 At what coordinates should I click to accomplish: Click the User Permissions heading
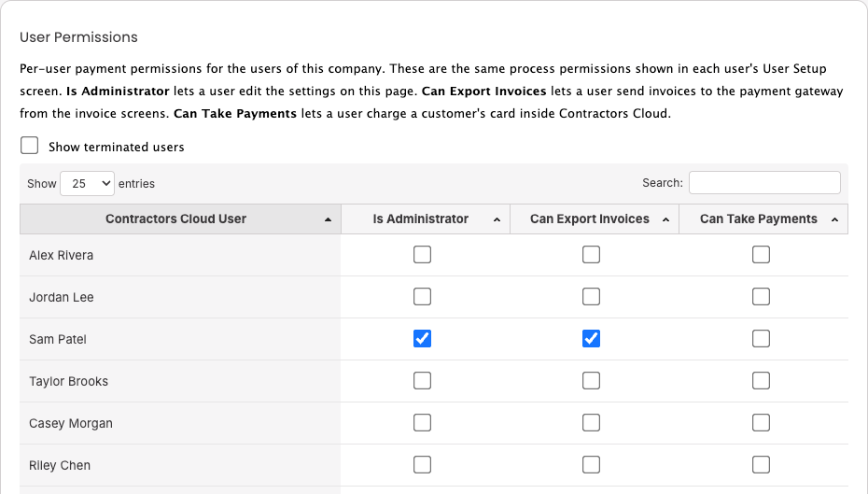(x=78, y=37)
